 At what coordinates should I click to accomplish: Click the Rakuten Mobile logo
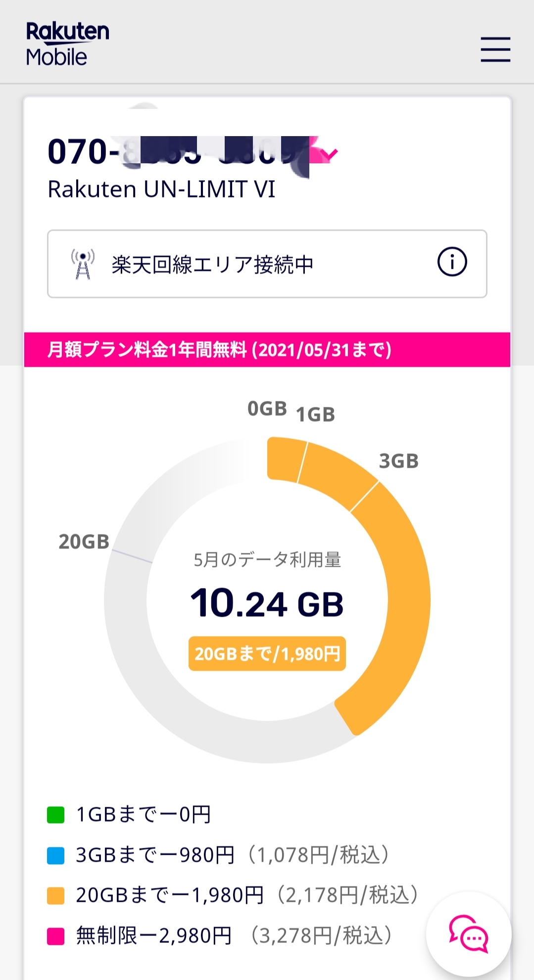pyautogui.click(x=67, y=44)
